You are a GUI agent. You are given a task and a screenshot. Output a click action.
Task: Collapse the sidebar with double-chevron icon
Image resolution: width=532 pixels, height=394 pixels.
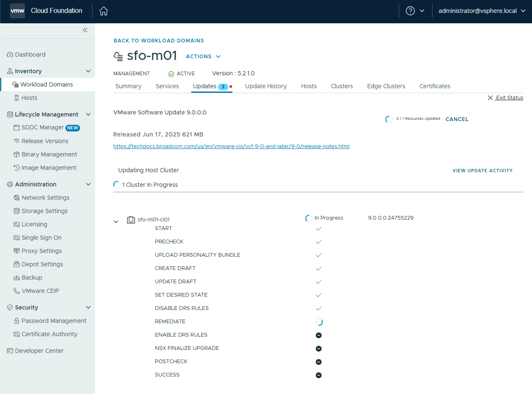pyautogui.click(x=85, y=30)
